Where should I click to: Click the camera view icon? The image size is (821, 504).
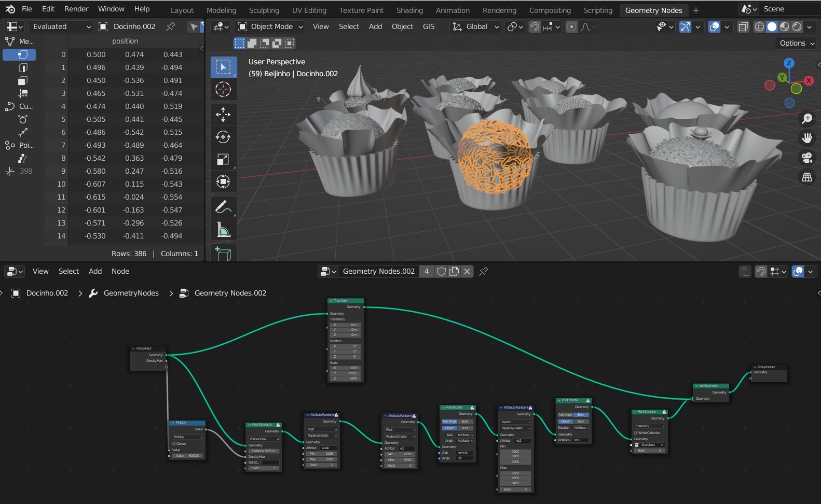pos(806,157)
